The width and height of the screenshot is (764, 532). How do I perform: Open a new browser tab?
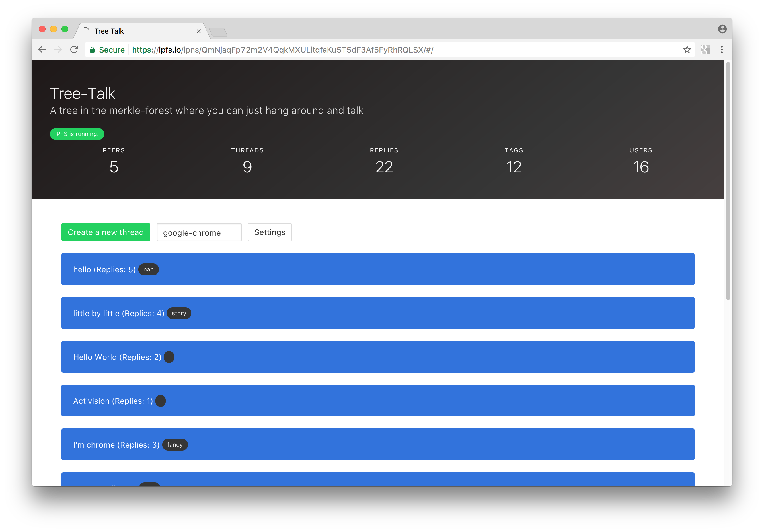point(218,32)
